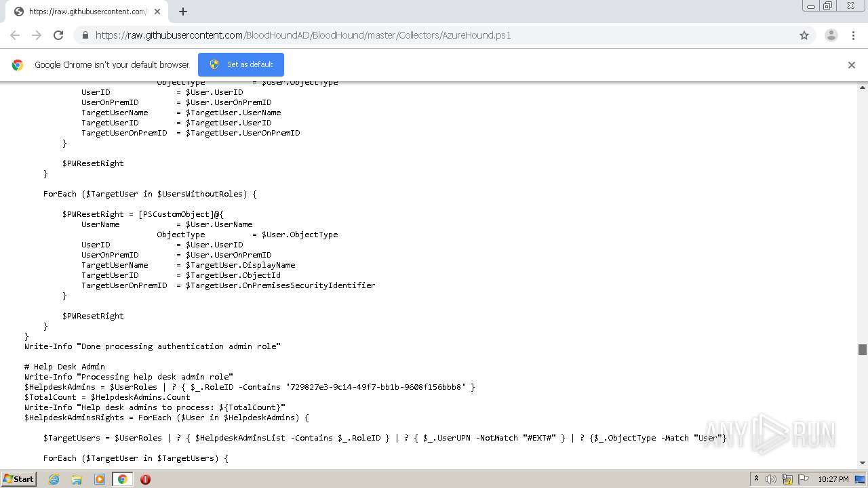Viewport: 868px width, 488px height.
Task: Click '$TargetUser.UserOnPremID' value
Action: pos(243,133)
